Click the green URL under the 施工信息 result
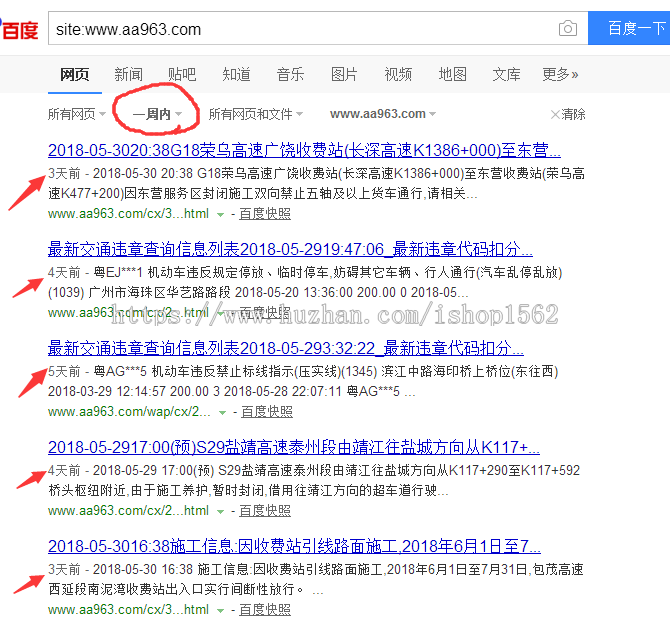 tap(128, 610)
